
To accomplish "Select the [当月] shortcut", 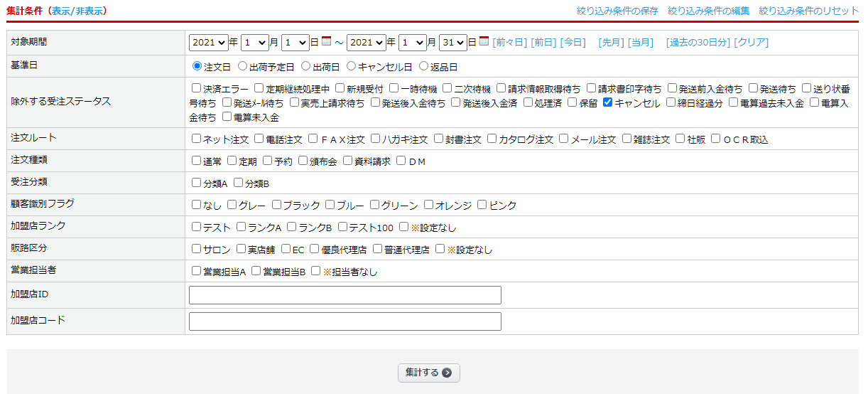I will tap(640, 43).
